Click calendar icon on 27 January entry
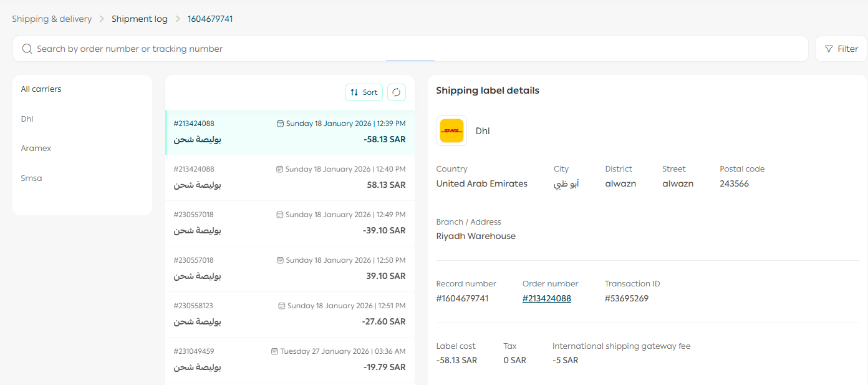 pos(275,351)
